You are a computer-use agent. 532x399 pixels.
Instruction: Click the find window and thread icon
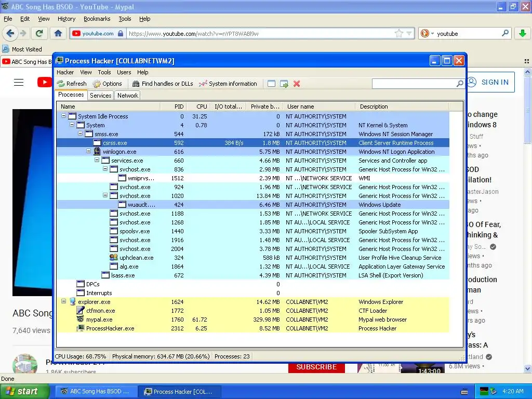point(284,84)
